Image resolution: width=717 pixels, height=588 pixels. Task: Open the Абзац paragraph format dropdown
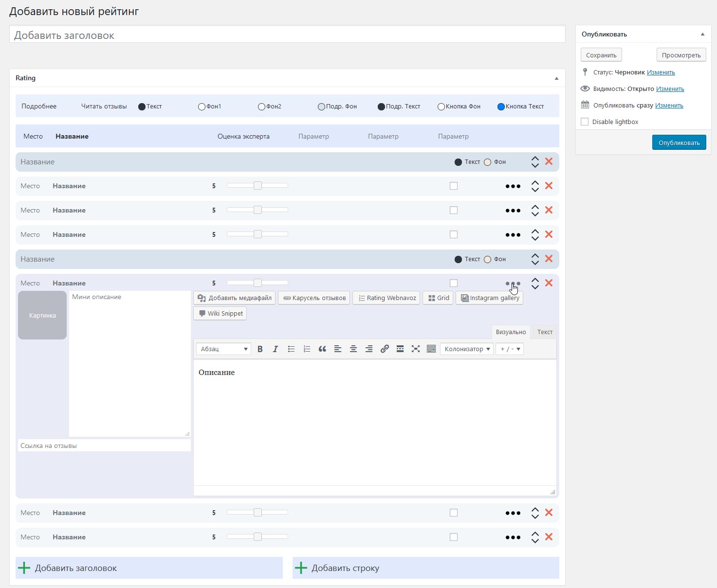point(223,349)
